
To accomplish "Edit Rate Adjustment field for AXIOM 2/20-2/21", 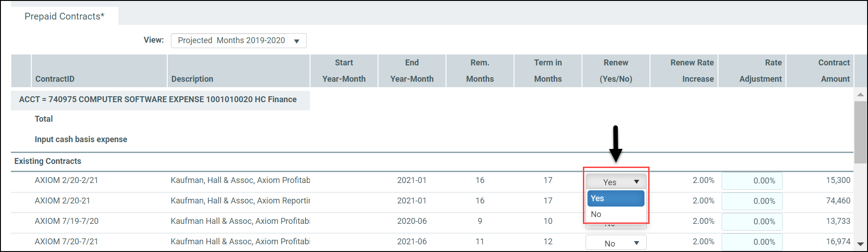I will tap(752, 181).
